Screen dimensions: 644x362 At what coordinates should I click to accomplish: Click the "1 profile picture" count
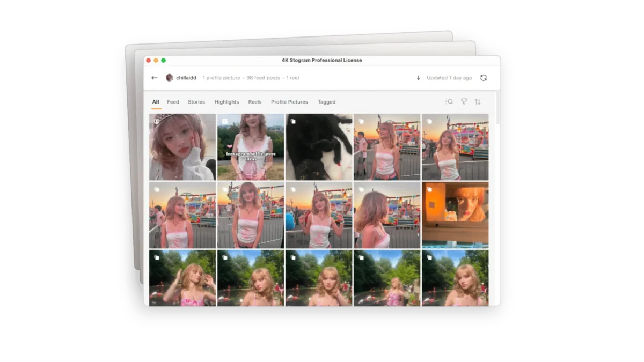221,78
